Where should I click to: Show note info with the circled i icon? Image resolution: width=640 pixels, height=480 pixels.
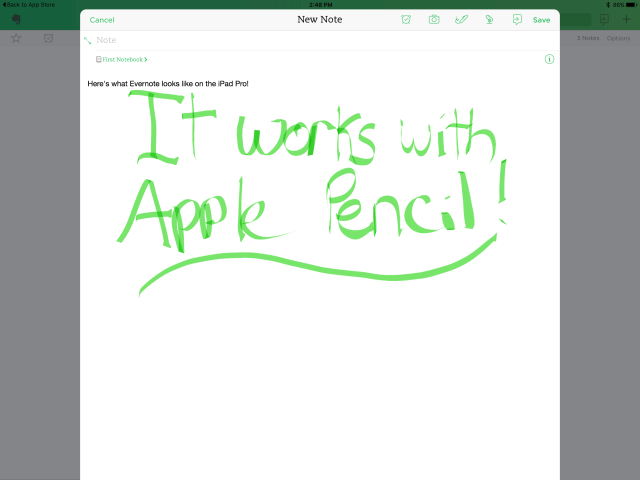pyautogui.click(x=549, y=59)
